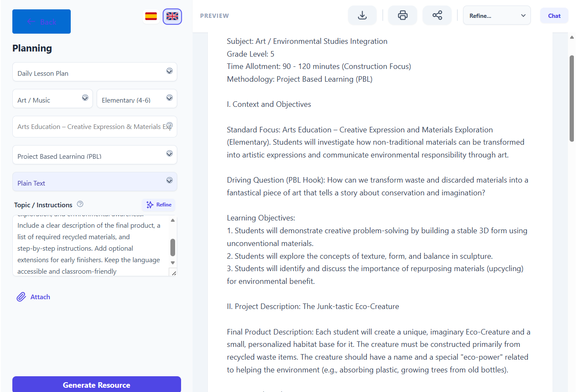Click the share icon
The image size is (576, 392).
click(437, 16)
